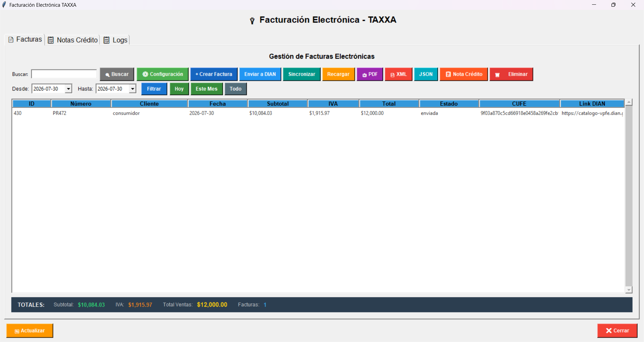
Task: Show all invoices with Todo
Action: pos(236,89)
